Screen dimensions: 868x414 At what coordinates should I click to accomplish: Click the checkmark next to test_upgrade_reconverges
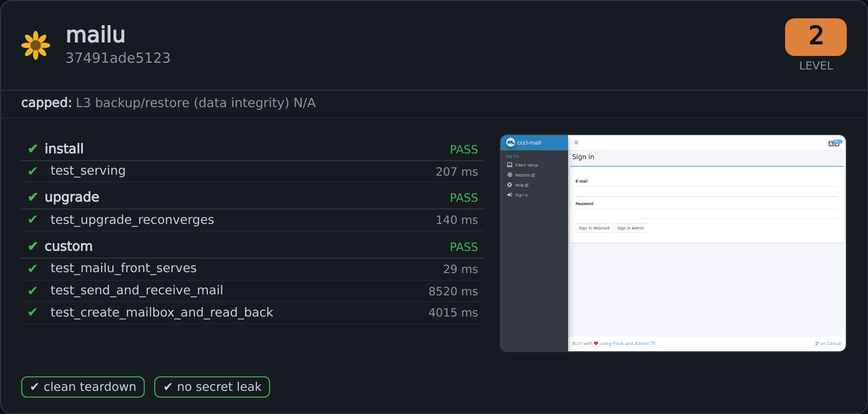pyautogui.click(x=33, y=220)
